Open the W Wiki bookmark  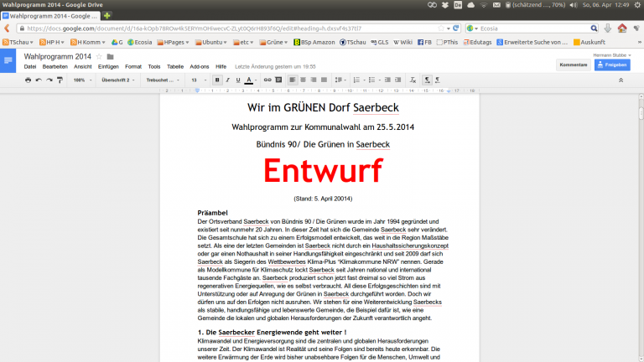click(x=402, y=42)
